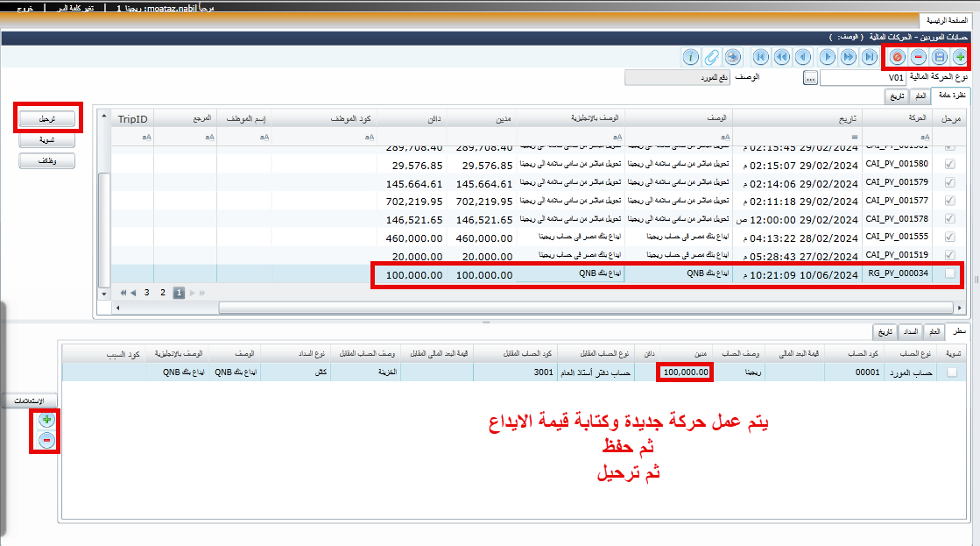Show record info with the 'i' icon
The width and height of the screenshot is (980, 546).
[x=691, y=57]
